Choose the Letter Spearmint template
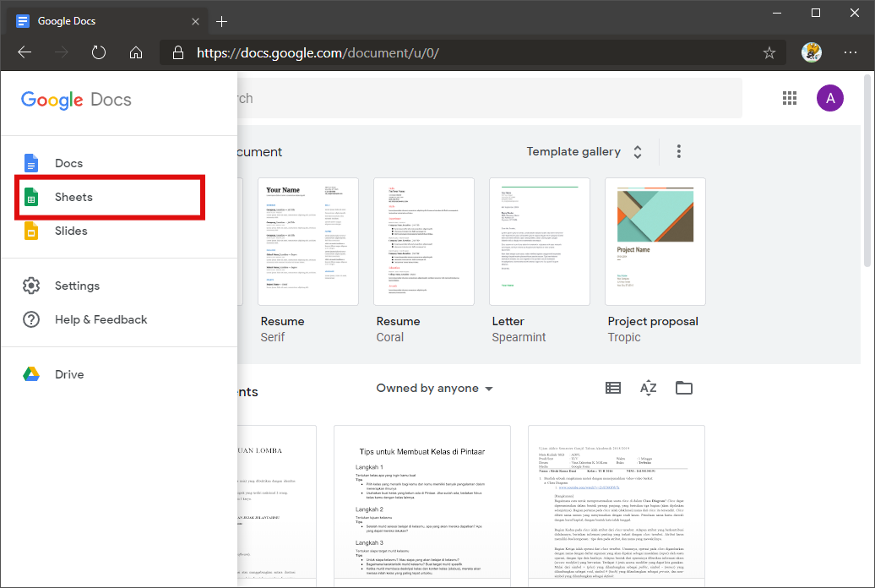This screenshot has height=588, width=875. [540, 242]
